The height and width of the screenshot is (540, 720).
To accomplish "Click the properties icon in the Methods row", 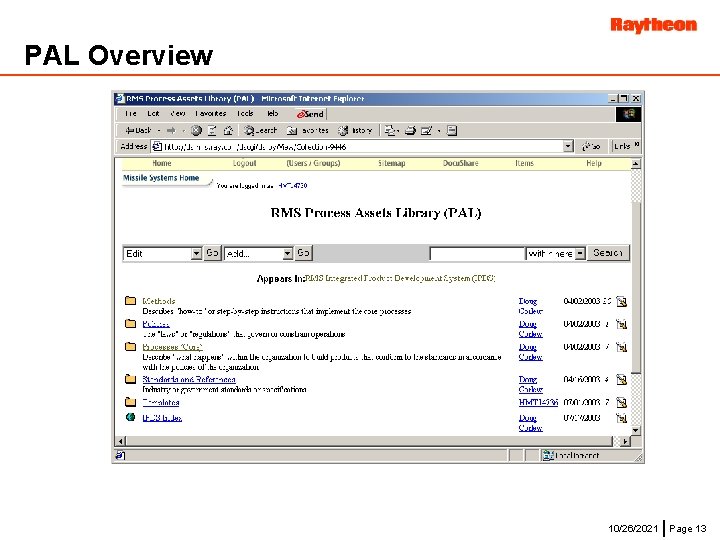I will tap(621, 301).
